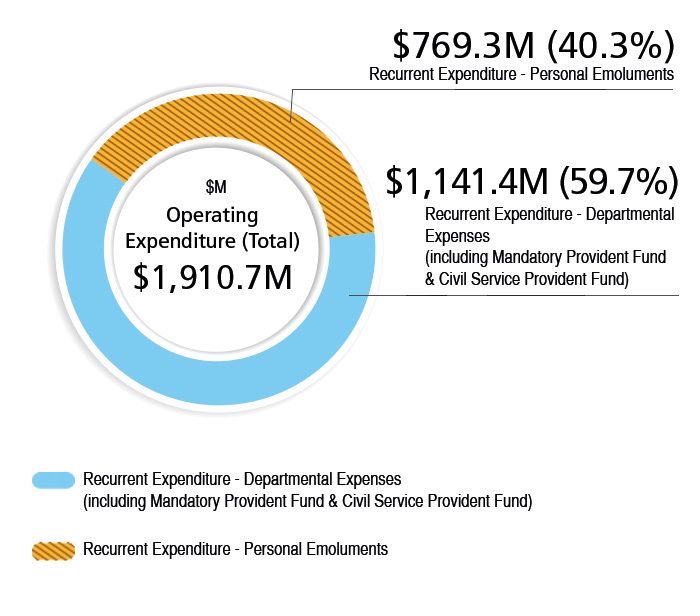This screenshot has width=700, height=616.
Task: Click legend's second line about Mandatory Provident Fund
Action: (307, 500)
